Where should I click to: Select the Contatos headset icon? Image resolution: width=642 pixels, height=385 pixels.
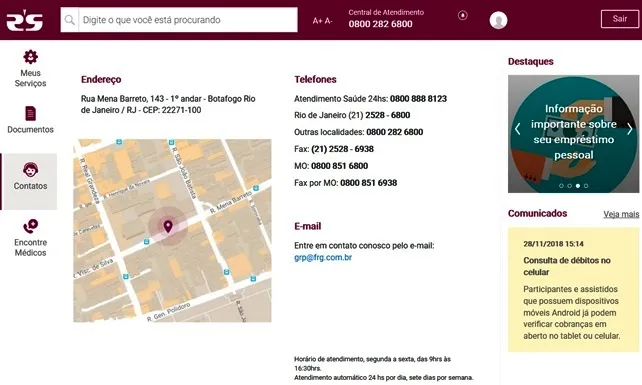[31, 169]
